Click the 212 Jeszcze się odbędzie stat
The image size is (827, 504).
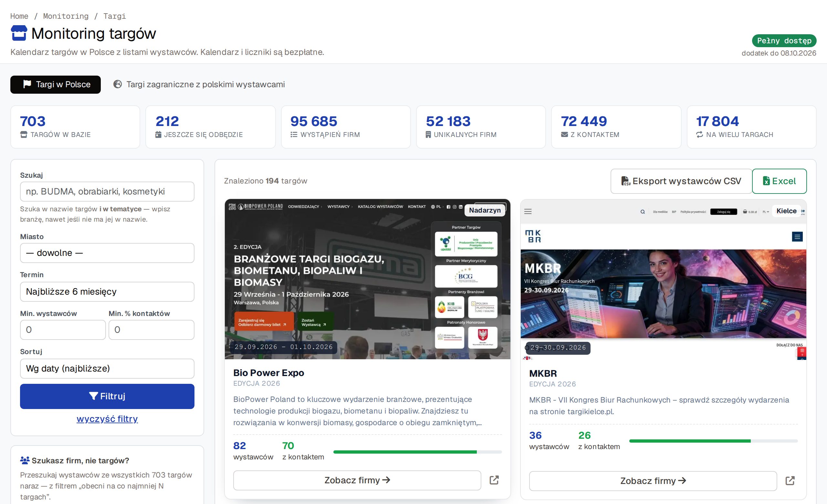coord(210,127)
